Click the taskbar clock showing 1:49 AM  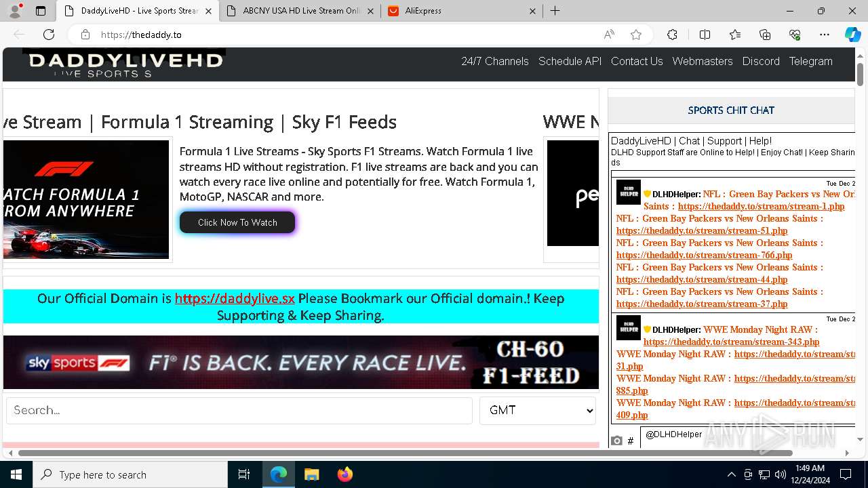pyautogui.click(x=810, y=474)
